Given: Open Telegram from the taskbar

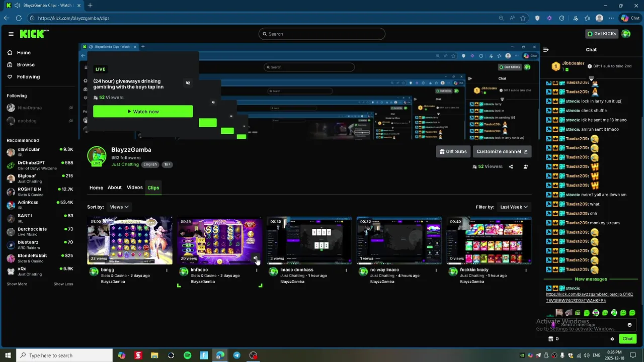Looking at the screenshot, I should pos(237,355).
